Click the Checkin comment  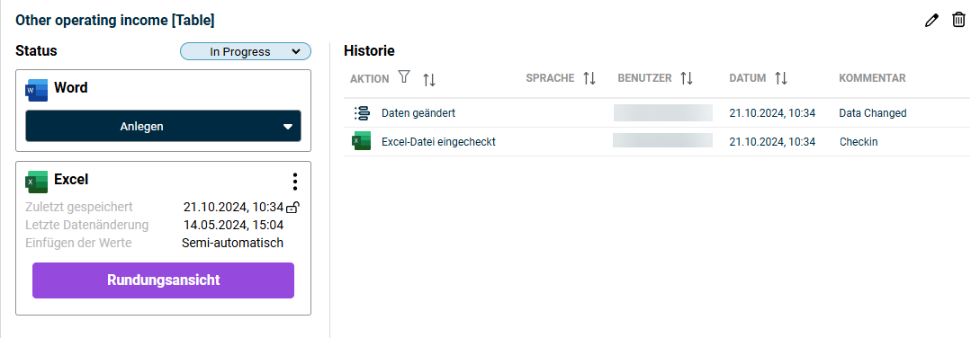coord(859,142)
